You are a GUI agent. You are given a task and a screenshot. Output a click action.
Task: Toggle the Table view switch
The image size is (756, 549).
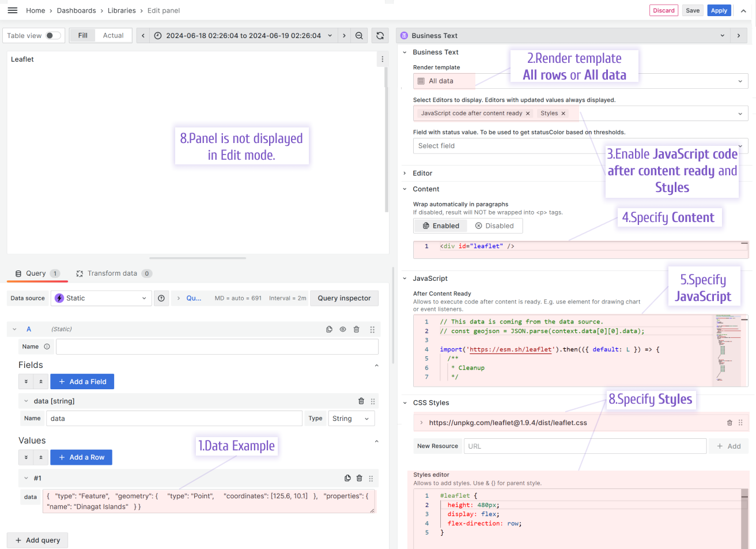(x=51, y=35)
